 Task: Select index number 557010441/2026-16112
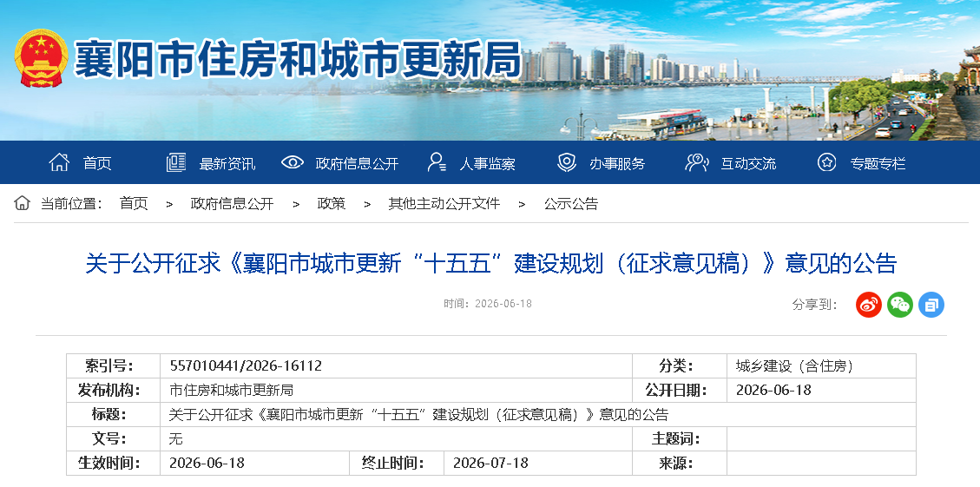coord(246,365)
